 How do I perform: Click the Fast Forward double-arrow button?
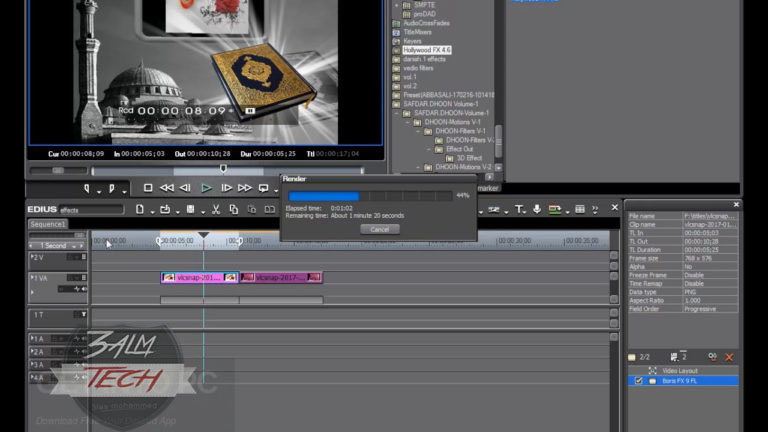244,188
